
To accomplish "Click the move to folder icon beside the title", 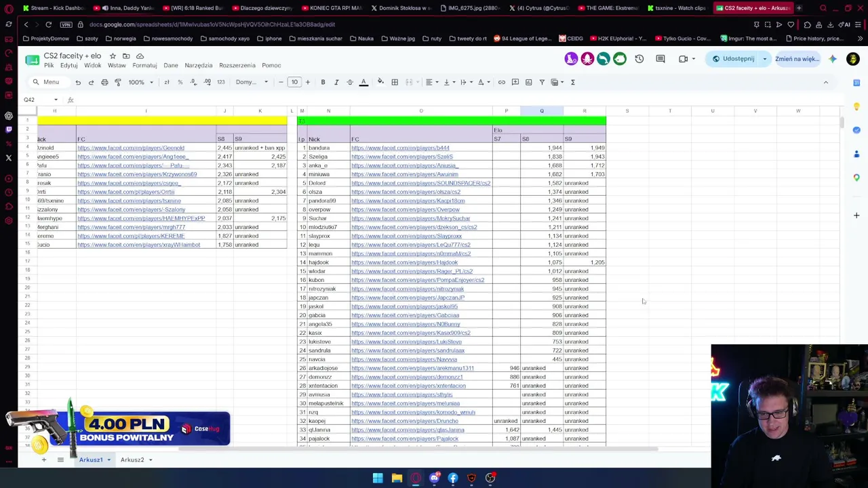I will click(x=126, y=56).
